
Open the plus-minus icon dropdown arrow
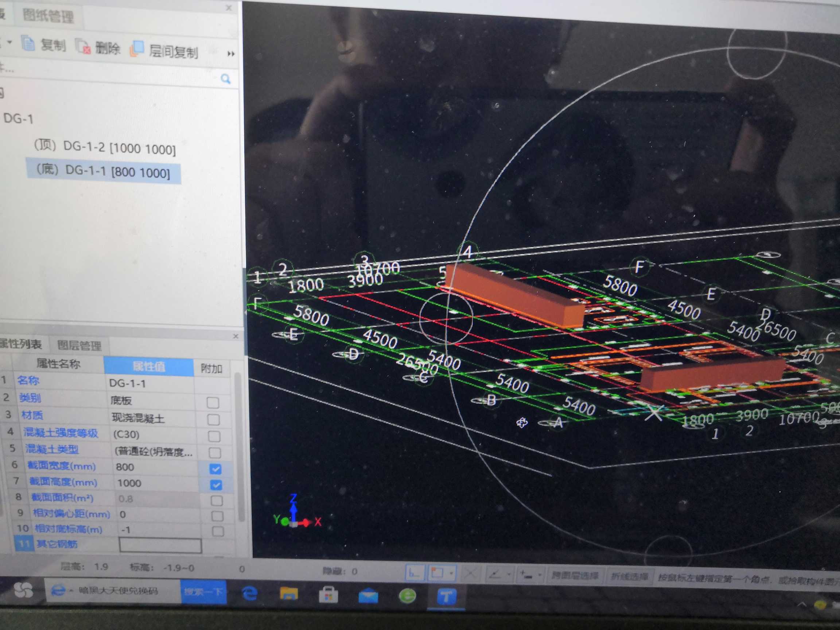(x=540, y=576)
